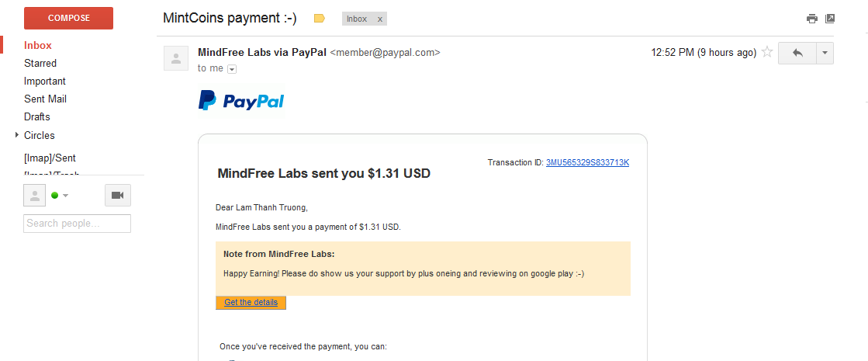Toggle the yellow importance marker
868x361 pixels.
pos(319,19)
